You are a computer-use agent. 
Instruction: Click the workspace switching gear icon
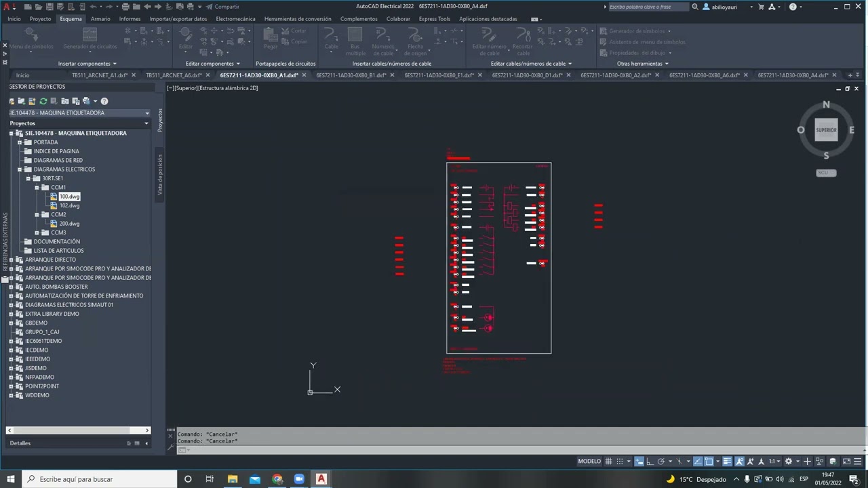788,461
